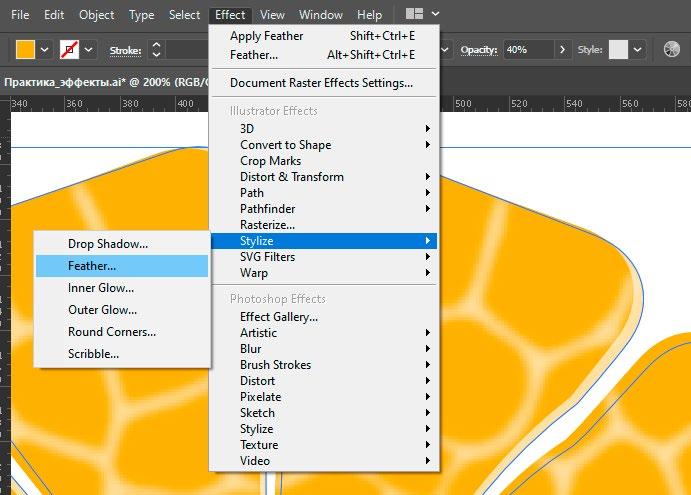Expand the Sketch submenu

tap(323, 413)
